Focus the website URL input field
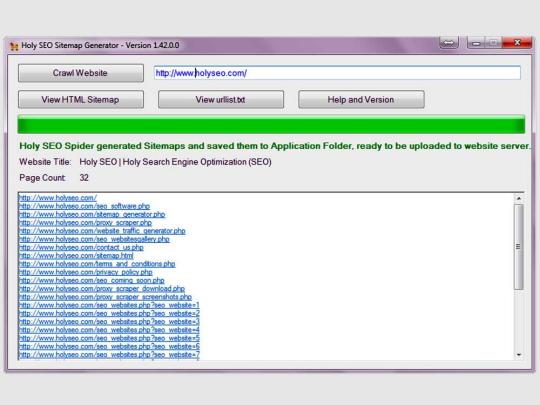540x405 pixels. pos(337,73)
